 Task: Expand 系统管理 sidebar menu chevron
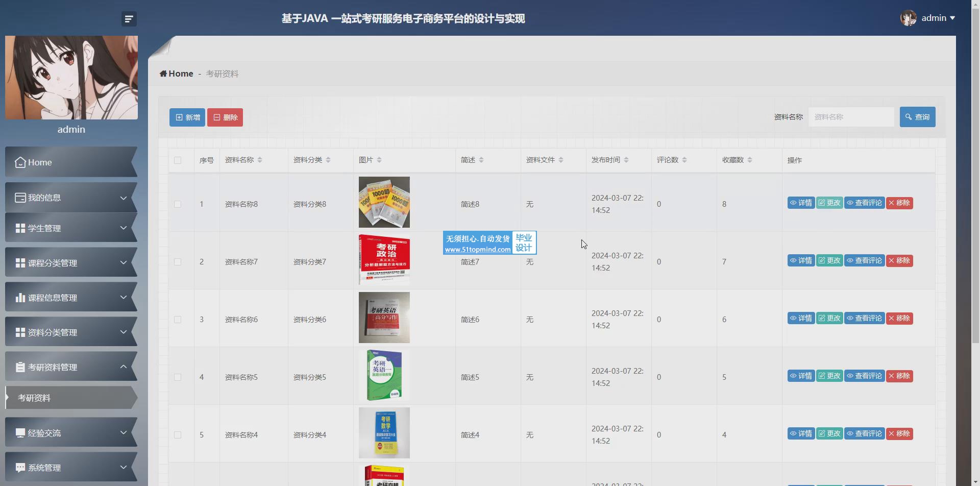[x=123, y=468]
